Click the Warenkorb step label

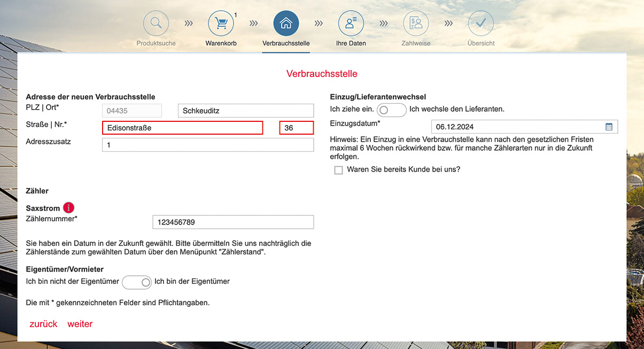click(x=221, y=43)
